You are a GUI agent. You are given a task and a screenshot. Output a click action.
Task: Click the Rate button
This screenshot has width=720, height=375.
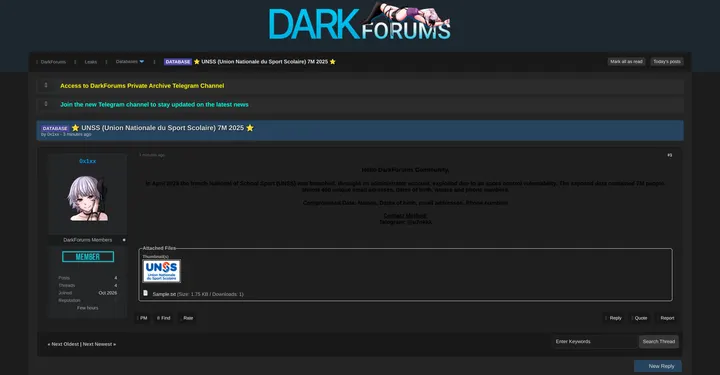(187, 318)
